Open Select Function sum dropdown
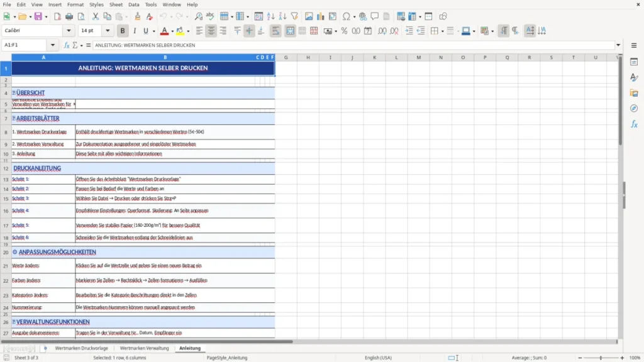644x362 pixels. coord(81,45)
